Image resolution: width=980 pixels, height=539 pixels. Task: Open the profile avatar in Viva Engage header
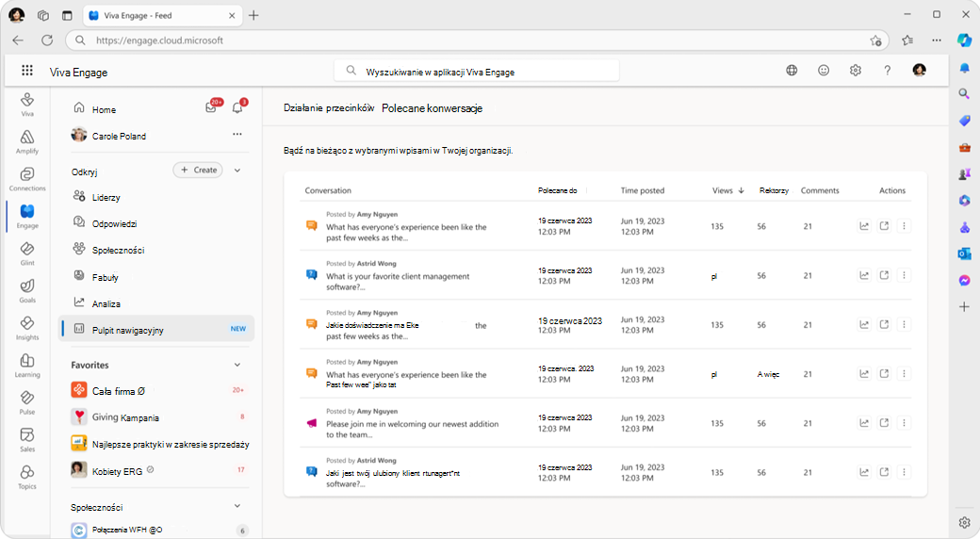(920, 70)
